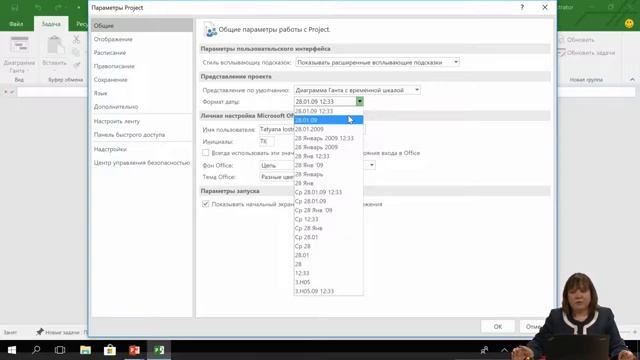Choose format Ср 28 Янв
The width and height of the screenshot is (640, 360).
328,228
